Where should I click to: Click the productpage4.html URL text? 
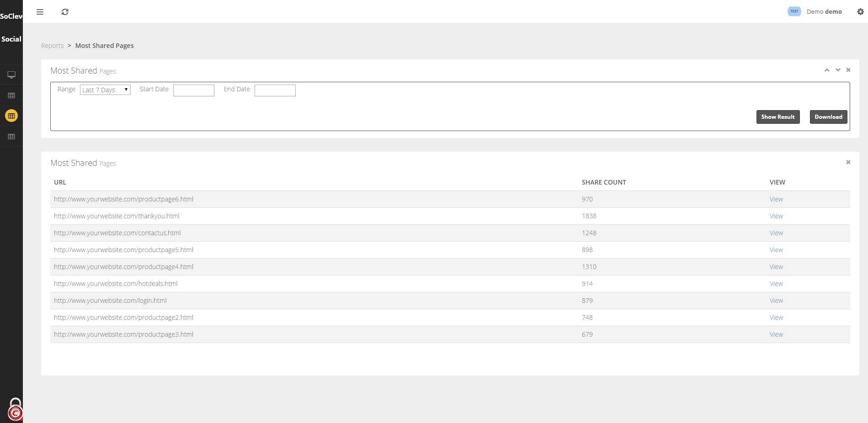(123, 267)
